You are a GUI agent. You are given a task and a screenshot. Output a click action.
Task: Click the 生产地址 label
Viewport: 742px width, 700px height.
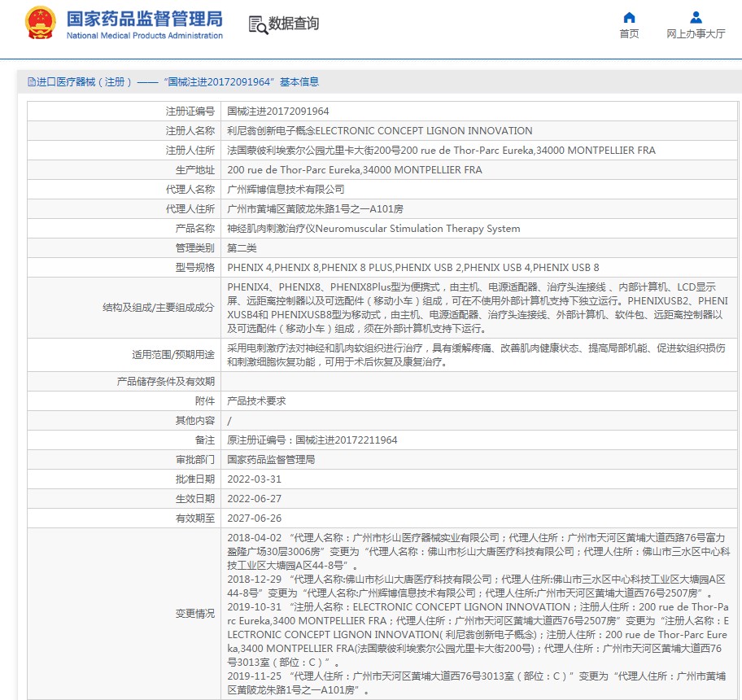(195, 170)
